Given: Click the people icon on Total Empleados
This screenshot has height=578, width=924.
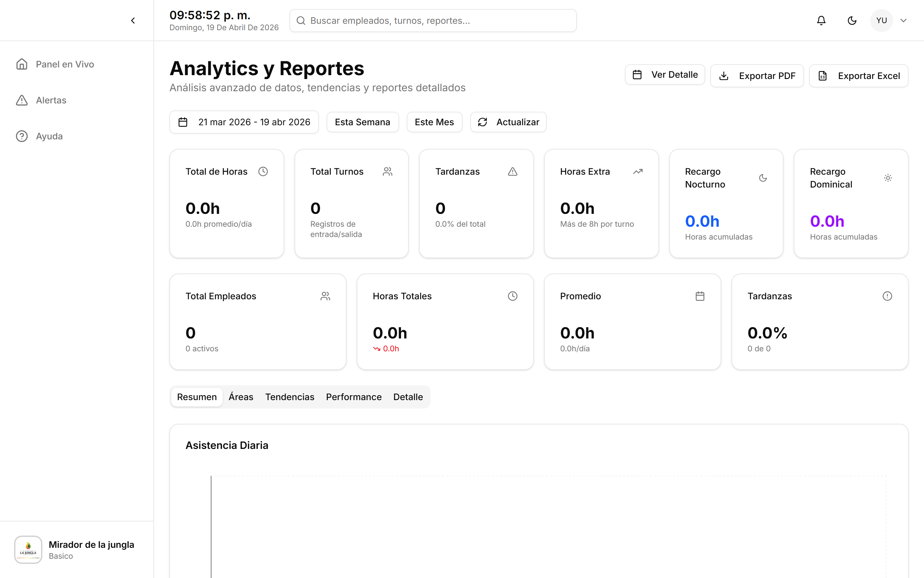Looking at the screenshot, I should [325, 296].
